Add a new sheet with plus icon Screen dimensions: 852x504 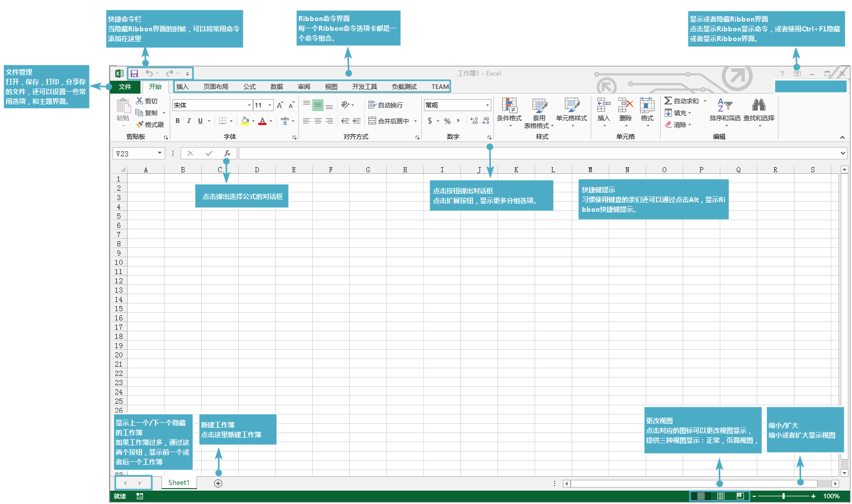(218, 483)
